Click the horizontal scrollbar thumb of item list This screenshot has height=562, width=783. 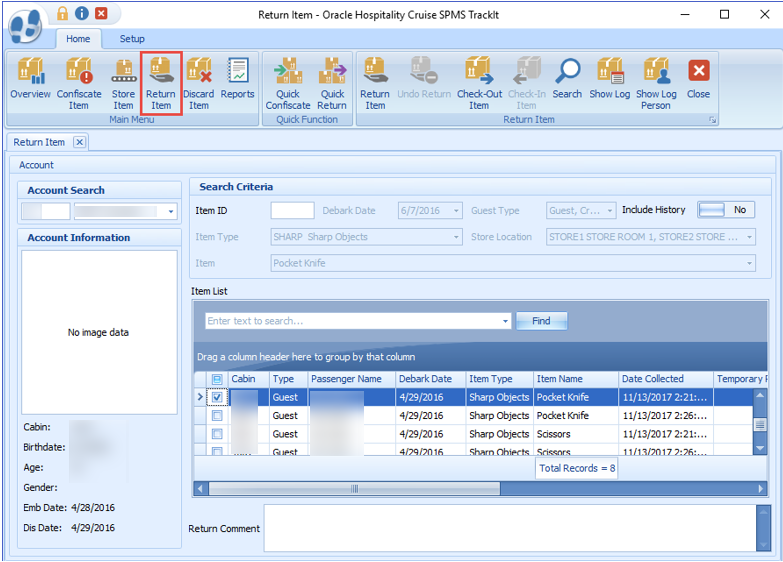click(x=355, y=489)
